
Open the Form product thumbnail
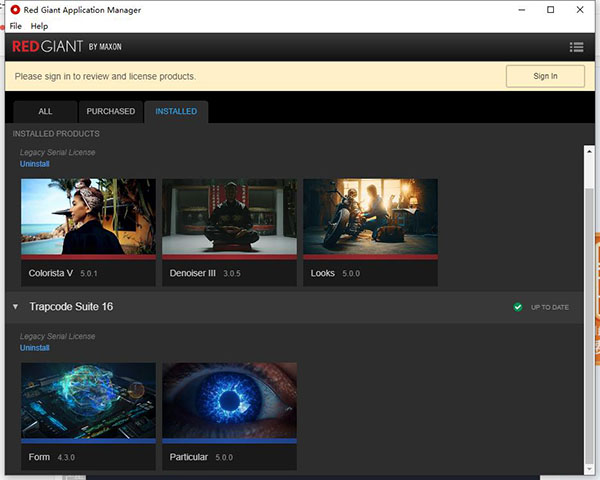88,400
